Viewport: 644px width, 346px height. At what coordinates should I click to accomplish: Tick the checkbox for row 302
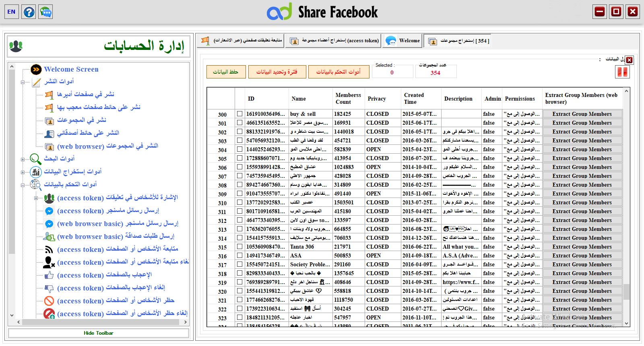tap(240, 132)
